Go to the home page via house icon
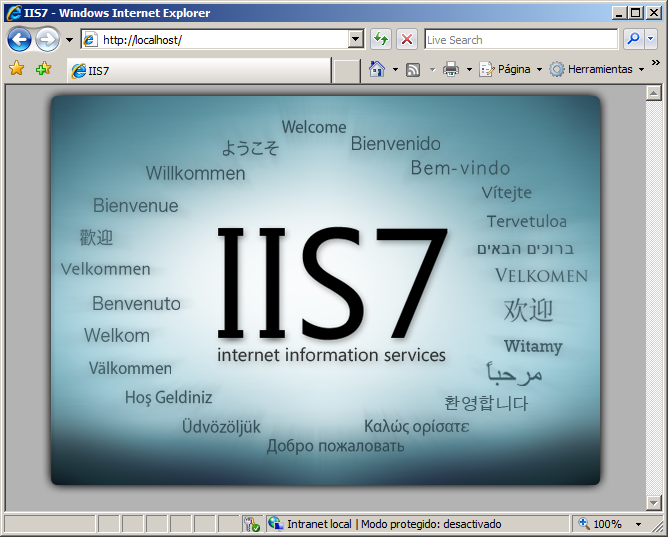The image size is (668, 537). (377, 69)
